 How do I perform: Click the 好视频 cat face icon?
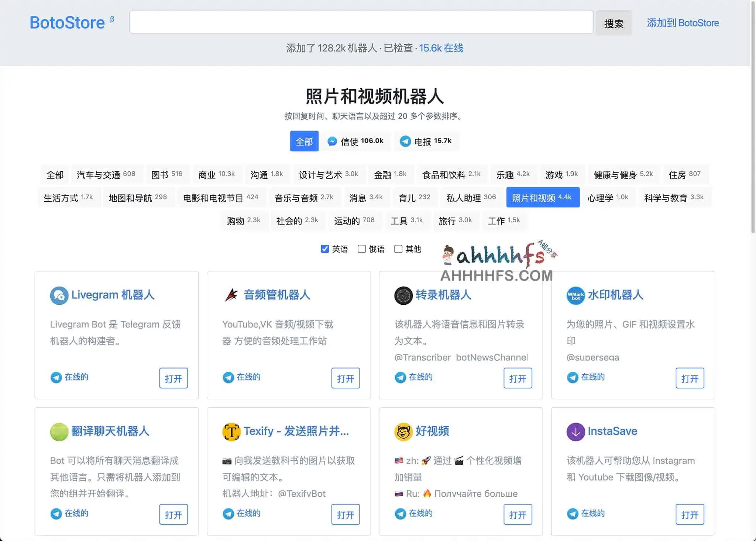click(x=403, y=432)
